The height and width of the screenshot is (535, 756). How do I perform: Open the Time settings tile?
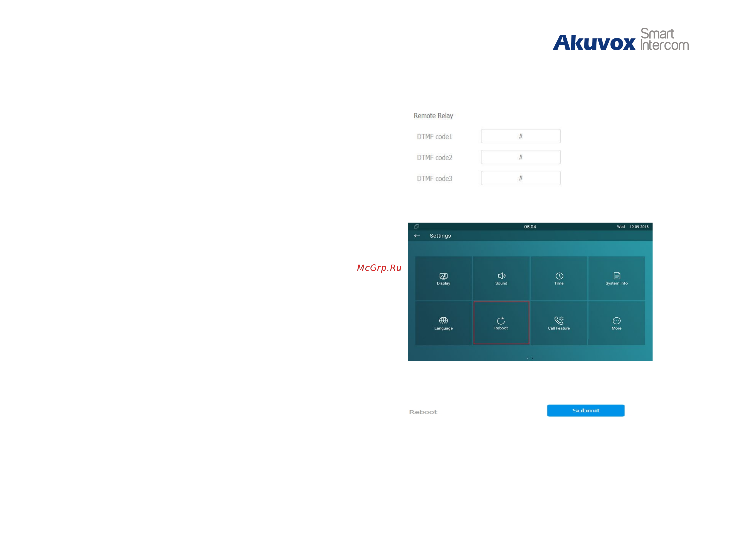(559, 278)
